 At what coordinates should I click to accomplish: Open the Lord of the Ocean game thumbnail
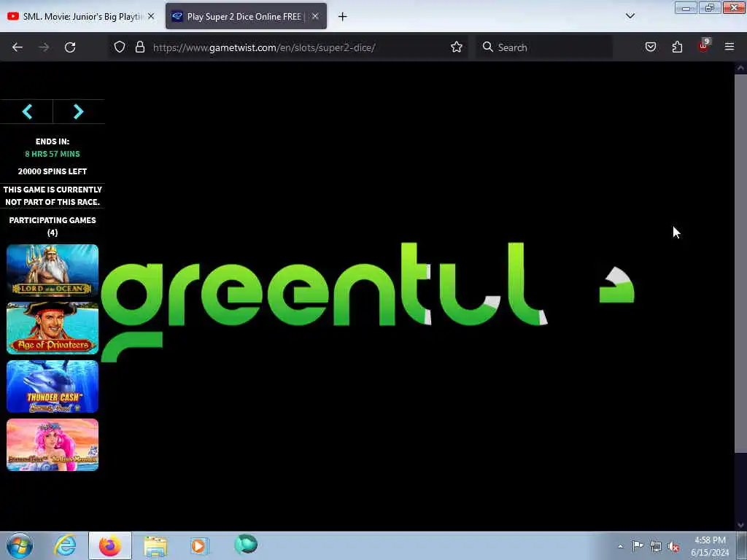tap(53, 270)
